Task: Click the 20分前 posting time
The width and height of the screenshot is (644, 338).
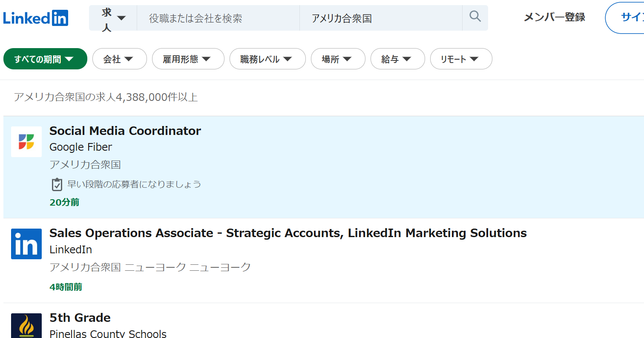Action: [64, 202]
